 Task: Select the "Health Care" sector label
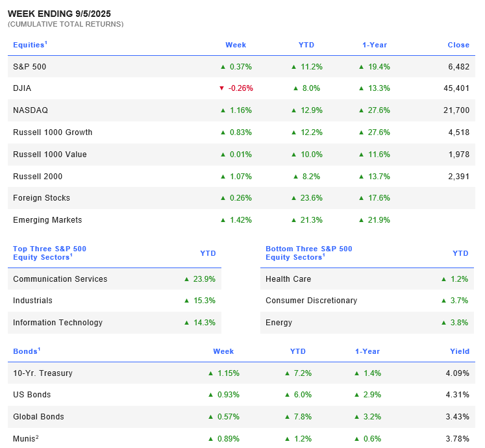point(288,279)
